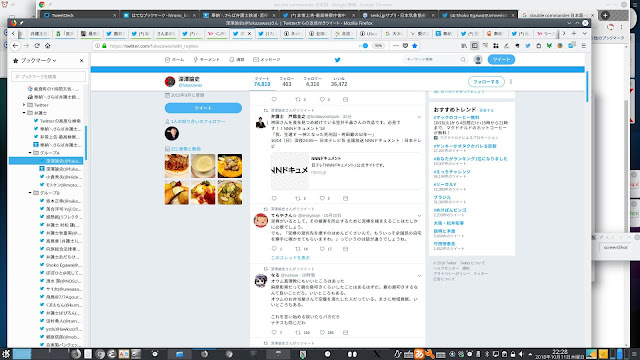Open the 通知 notifications nav item

(x=237, y=60)
